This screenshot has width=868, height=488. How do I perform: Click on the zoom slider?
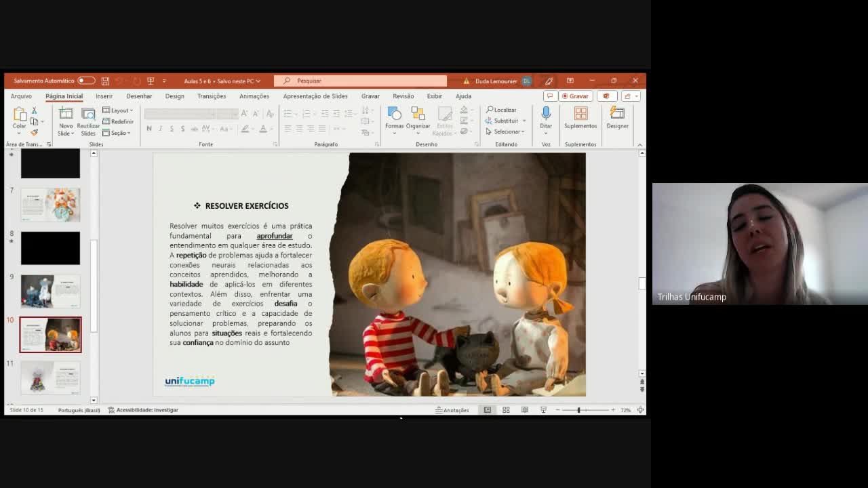pos(585,410)
